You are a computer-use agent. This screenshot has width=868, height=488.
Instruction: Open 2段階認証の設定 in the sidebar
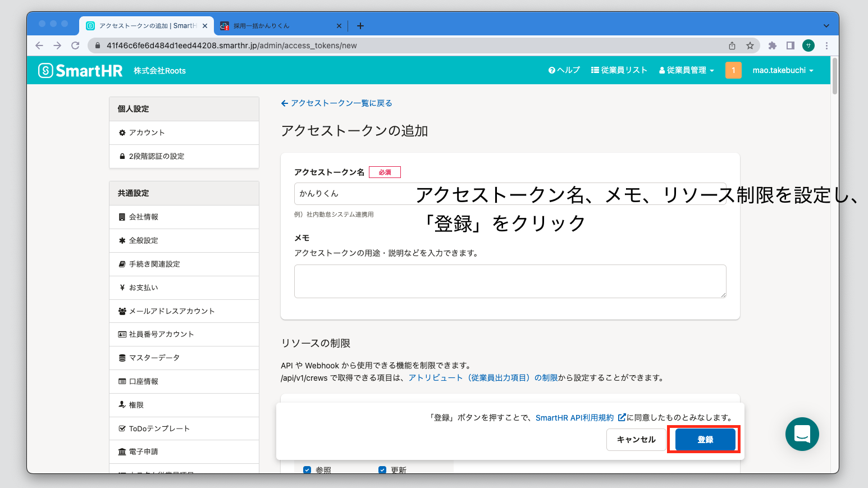click(184, 156)
